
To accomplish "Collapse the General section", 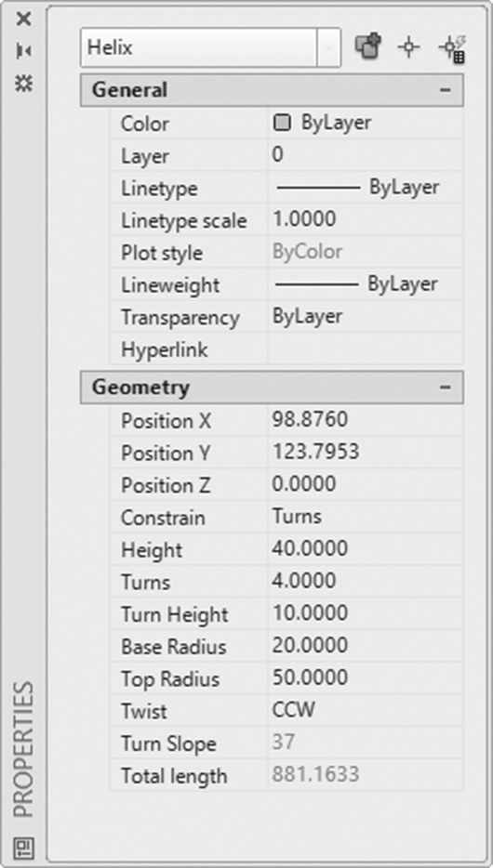I will [446, 89].
